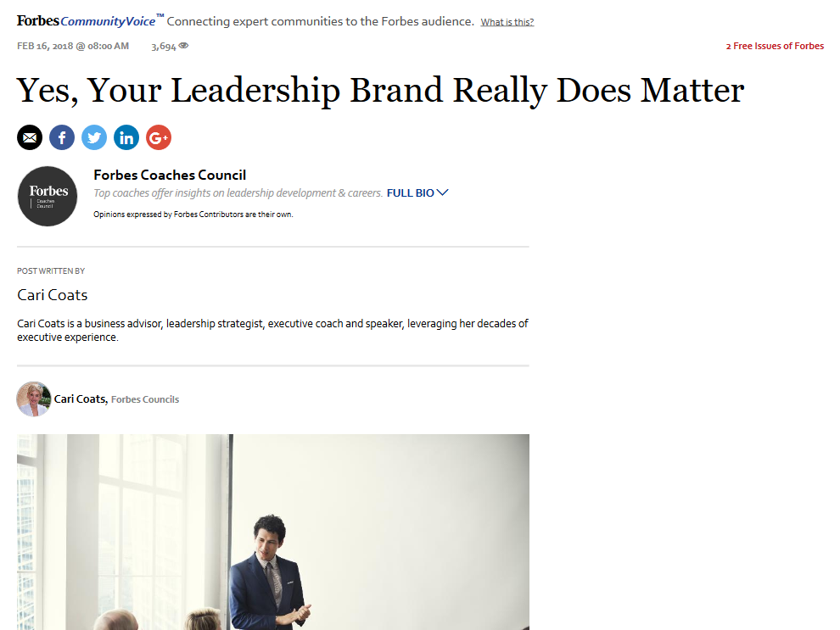Open the Cari Coats byline link
Viewport: 840px width, 630px height.
[x=81, y=399]
